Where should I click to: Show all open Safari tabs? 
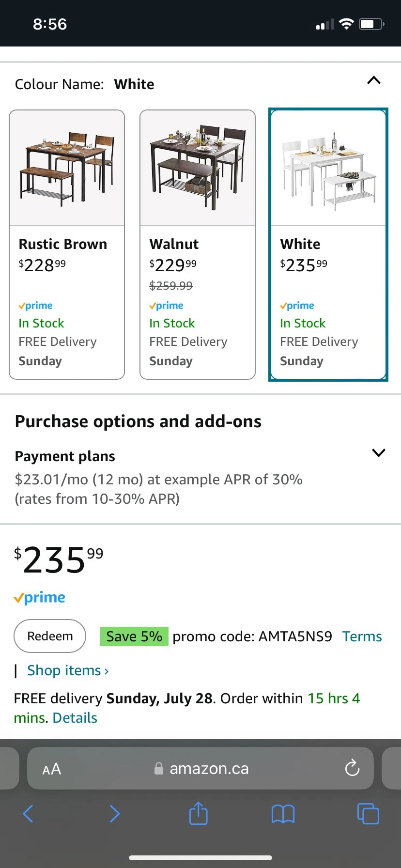pyautogui.click(x=368, y=813)
